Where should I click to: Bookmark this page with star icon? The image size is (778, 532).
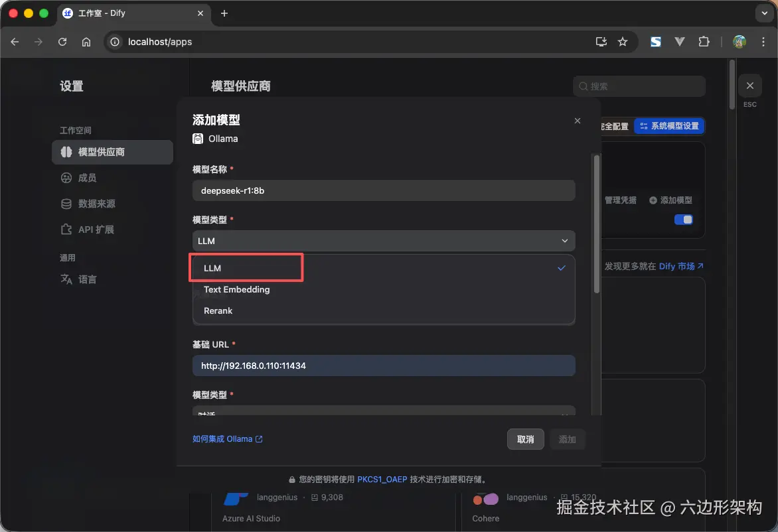pyautogui.click(x=623, y=42)
